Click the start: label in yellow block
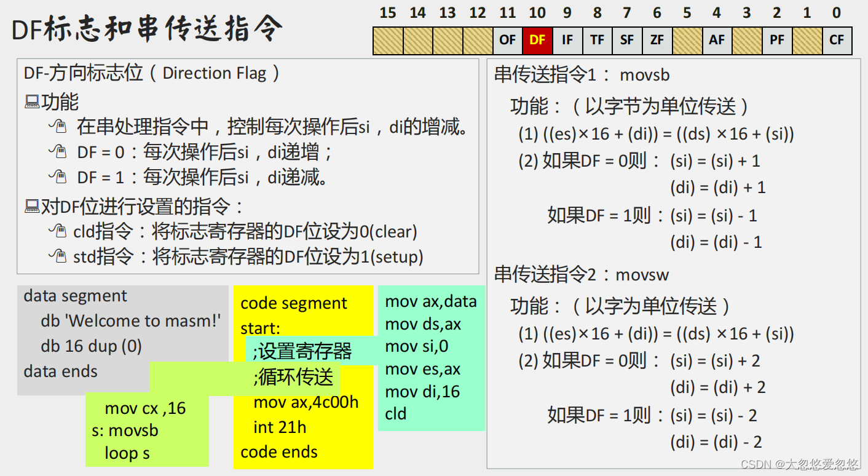 tap(260, 328)
